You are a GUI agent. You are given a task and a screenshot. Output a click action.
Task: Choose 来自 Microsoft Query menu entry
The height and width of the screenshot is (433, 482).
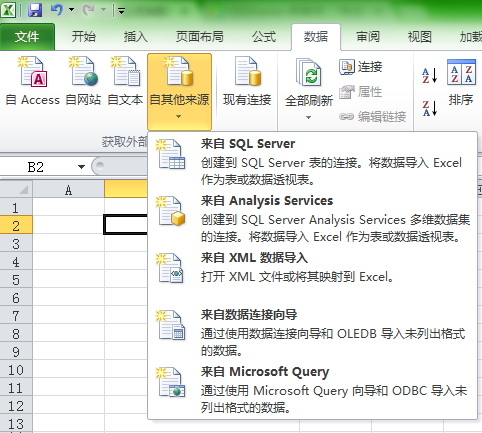click(312, 389)
